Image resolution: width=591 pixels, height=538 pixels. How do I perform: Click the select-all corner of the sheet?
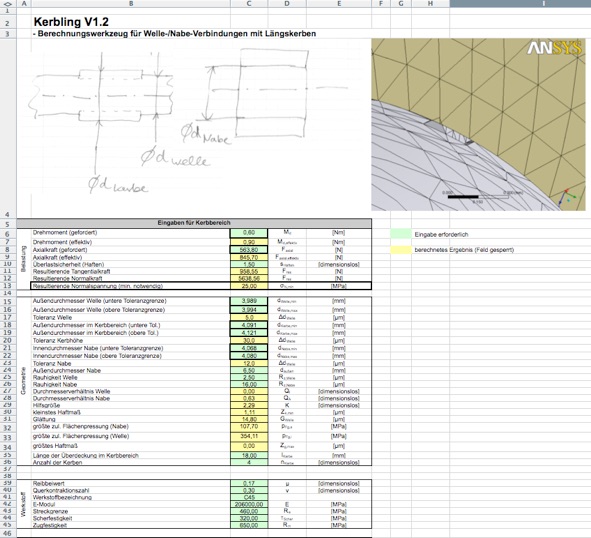8,3
